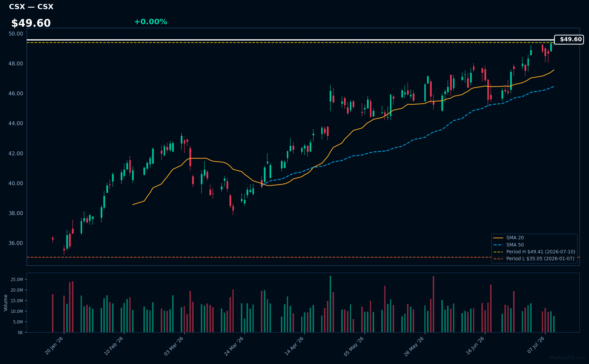This screenshot has height=364, width=589.
Task: Click the 40.00 price axis label
Action: click(16, 183)
